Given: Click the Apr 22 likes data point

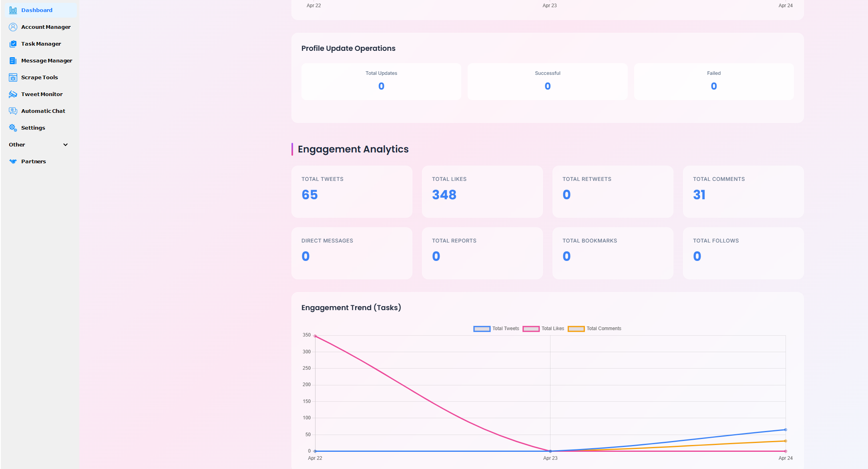Looking at the screenshot, I should click(315, 336).
